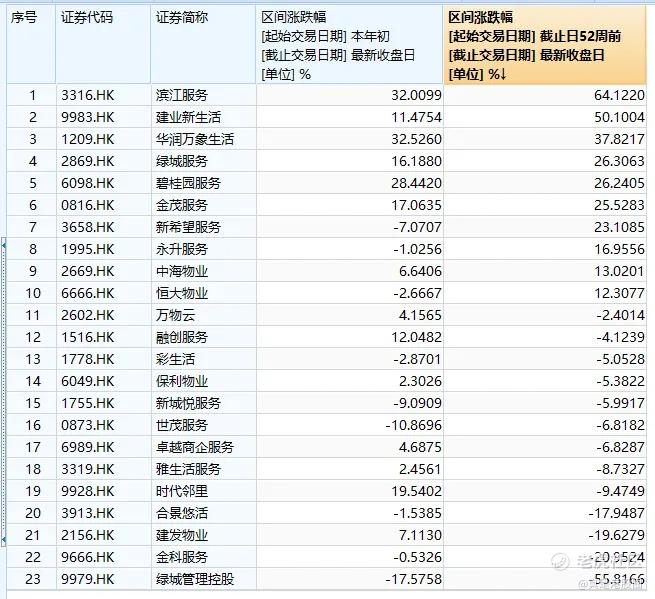The height and width of the screenshot is (599, 655).
Task: Select the 证券简称 column header
Action: (x=203, y=44)
